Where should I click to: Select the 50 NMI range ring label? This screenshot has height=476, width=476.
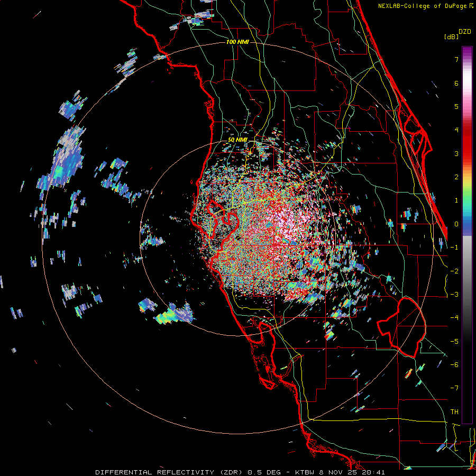(x=237, y=140)
